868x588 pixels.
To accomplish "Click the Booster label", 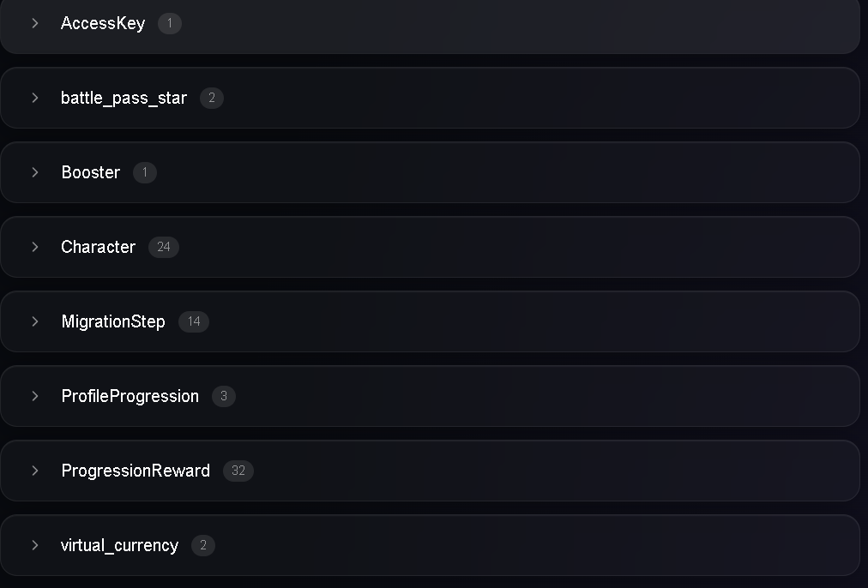I will coord(91,172).
